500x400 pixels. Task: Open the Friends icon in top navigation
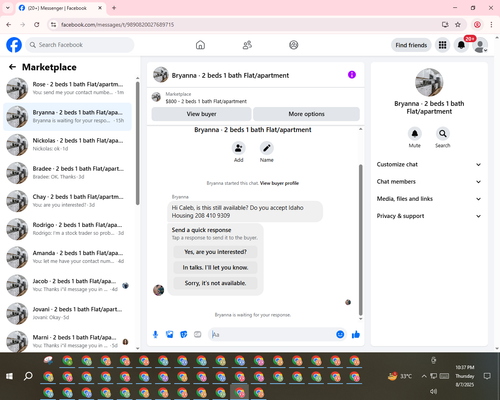coord(247,45)
